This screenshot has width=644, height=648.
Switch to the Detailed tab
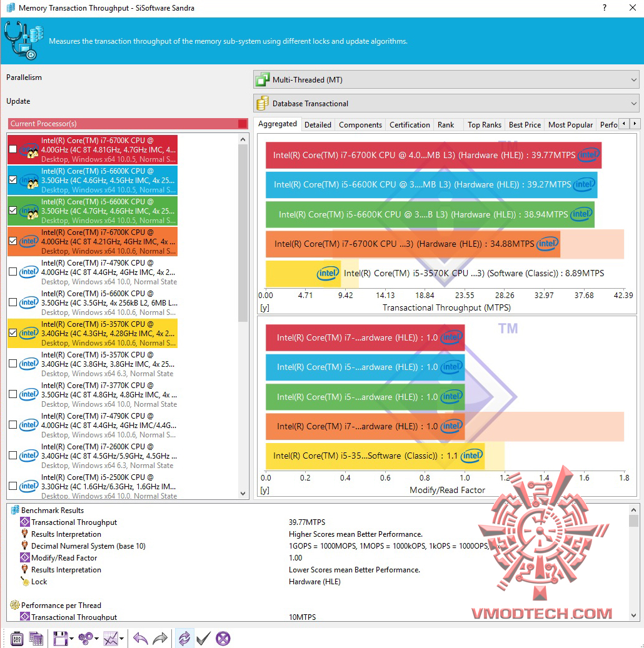click(x=318, y=125)
